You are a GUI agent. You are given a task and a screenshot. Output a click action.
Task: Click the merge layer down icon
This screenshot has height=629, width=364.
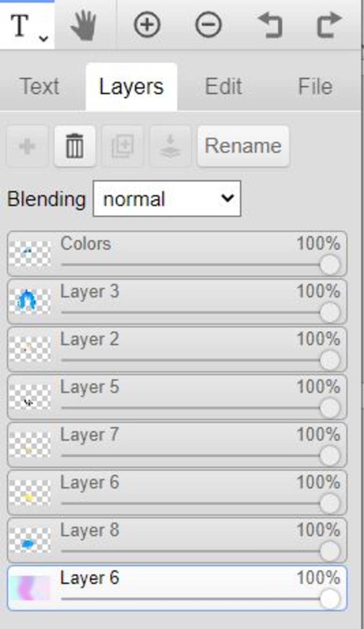point(170,146)
